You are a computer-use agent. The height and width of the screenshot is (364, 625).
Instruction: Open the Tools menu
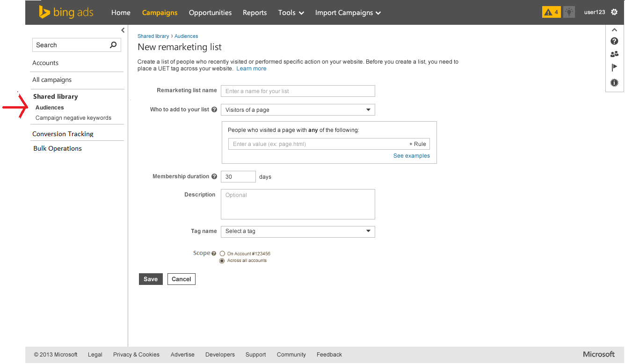[291, 13]
